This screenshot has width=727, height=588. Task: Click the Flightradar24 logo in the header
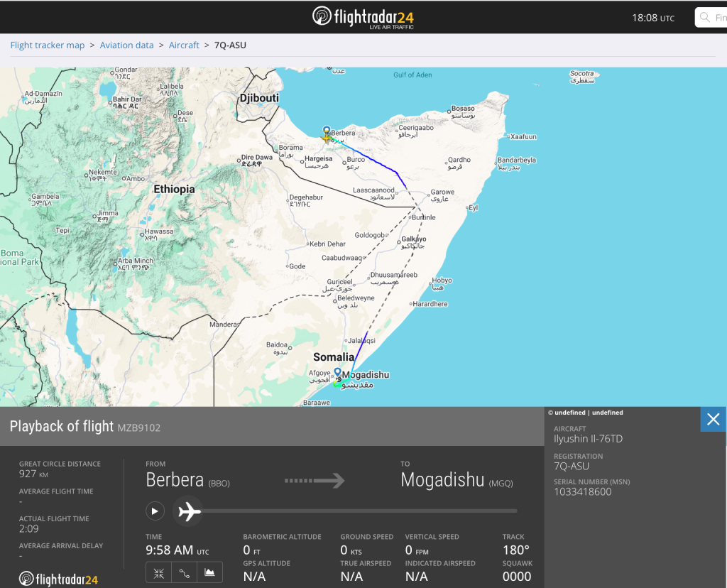(x=363, y=17)
